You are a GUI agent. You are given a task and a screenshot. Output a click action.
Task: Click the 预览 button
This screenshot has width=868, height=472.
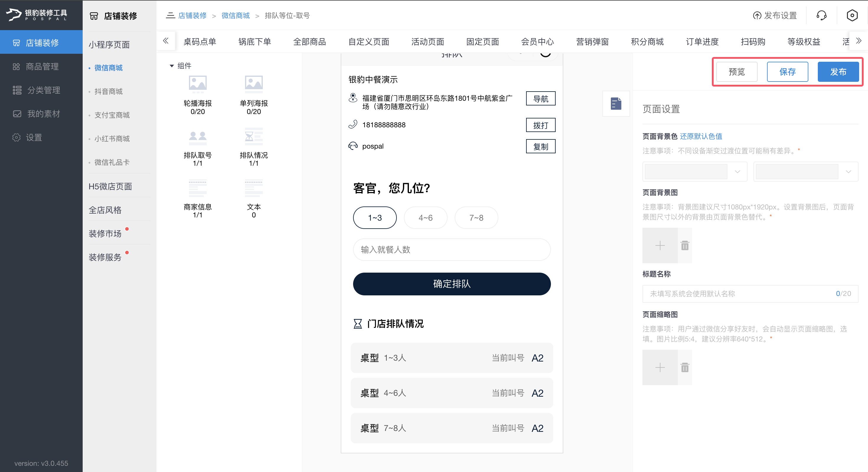tap(737, 71)
